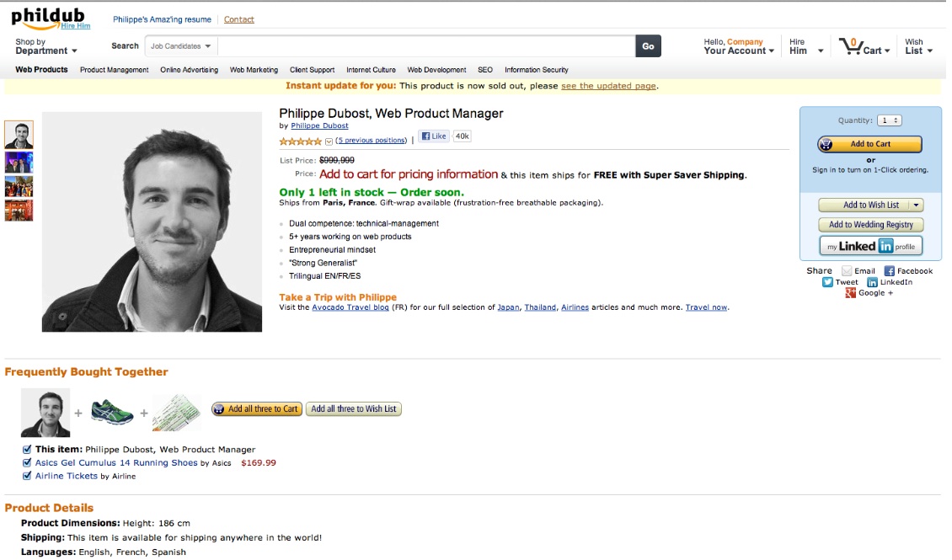Image resolution: width=952 pixels, height=560 pixels.
Task: Share via the Google+ icon
Action: pos(851,293)
